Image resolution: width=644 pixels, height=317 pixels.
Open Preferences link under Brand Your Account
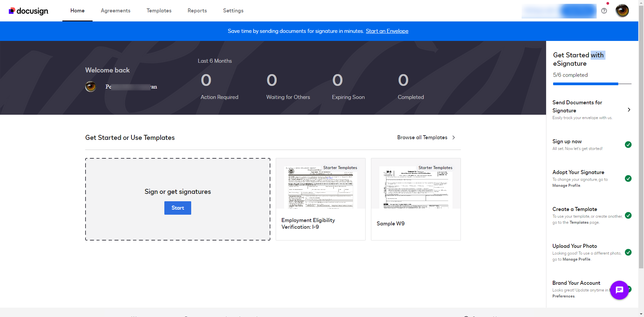(563, 296)
